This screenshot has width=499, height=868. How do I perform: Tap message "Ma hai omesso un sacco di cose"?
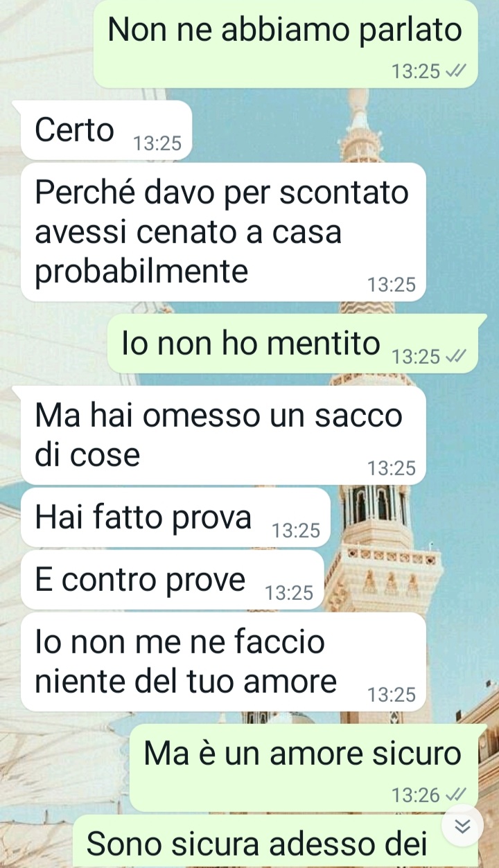(x=223, y=435)
